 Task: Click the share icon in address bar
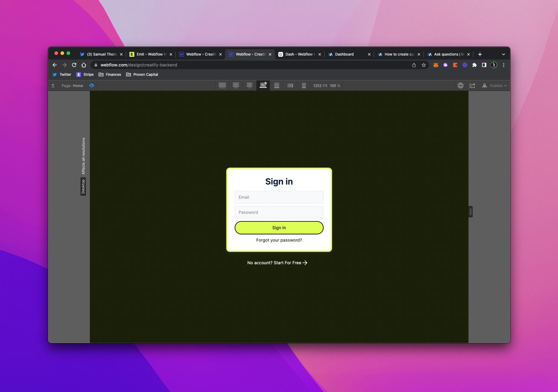tap(414, 65)
